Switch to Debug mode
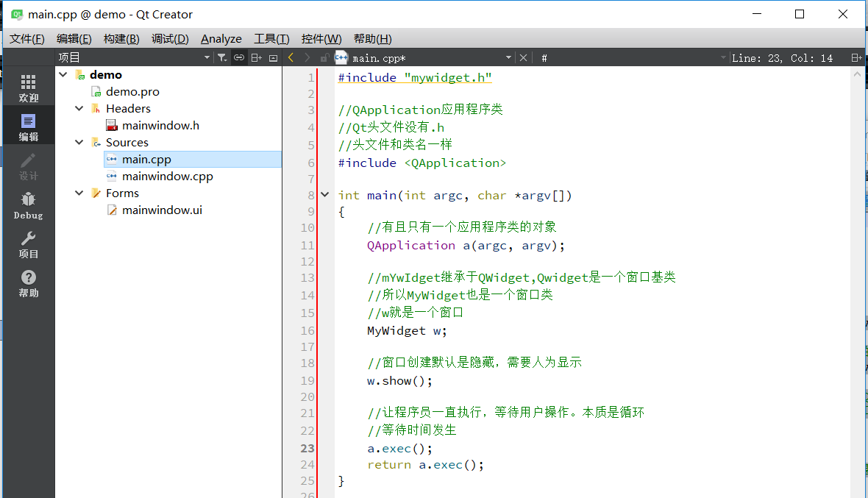868x498 pixels. coord(28,206)
